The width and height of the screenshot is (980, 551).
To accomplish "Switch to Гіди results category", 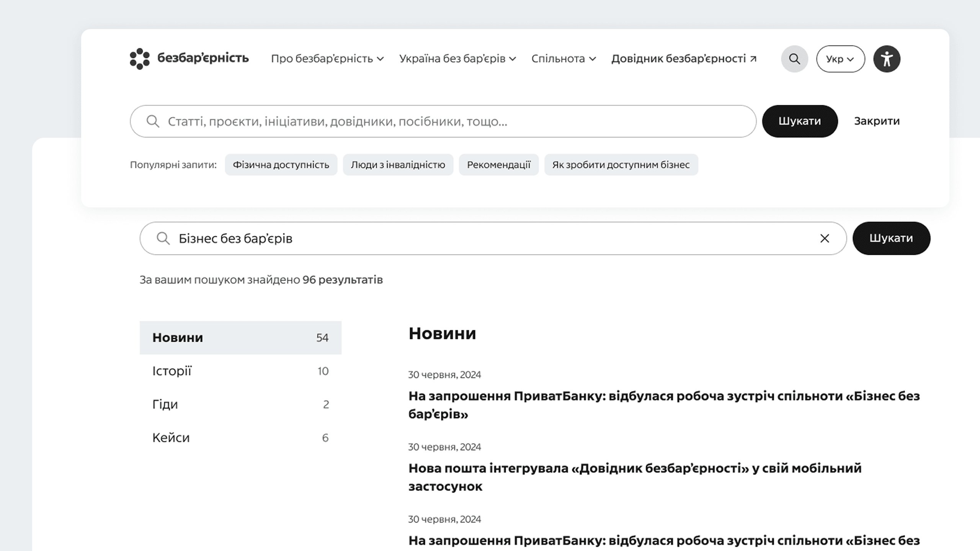I will coord(240,404).
